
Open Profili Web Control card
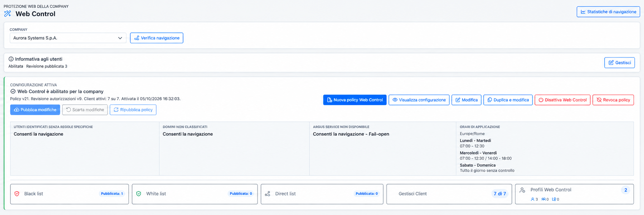(574, 194)
